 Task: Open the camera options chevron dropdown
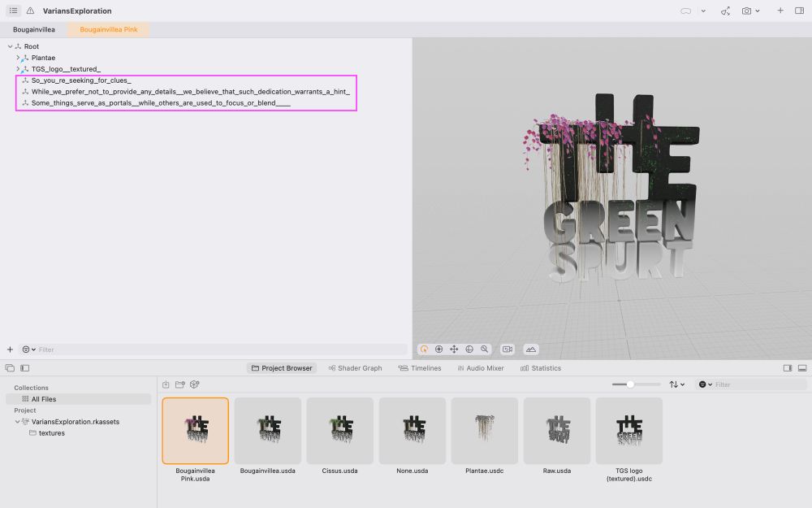[x=758, y=11]
